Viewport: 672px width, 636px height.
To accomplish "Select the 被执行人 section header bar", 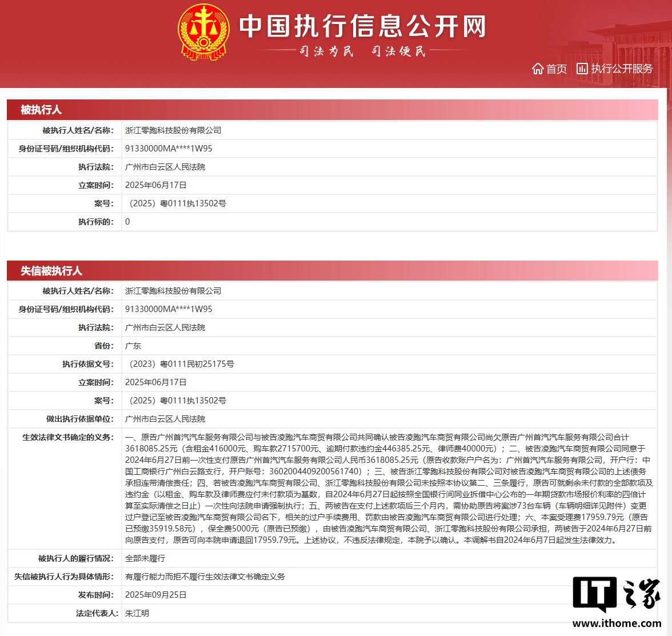I will 332,110.
